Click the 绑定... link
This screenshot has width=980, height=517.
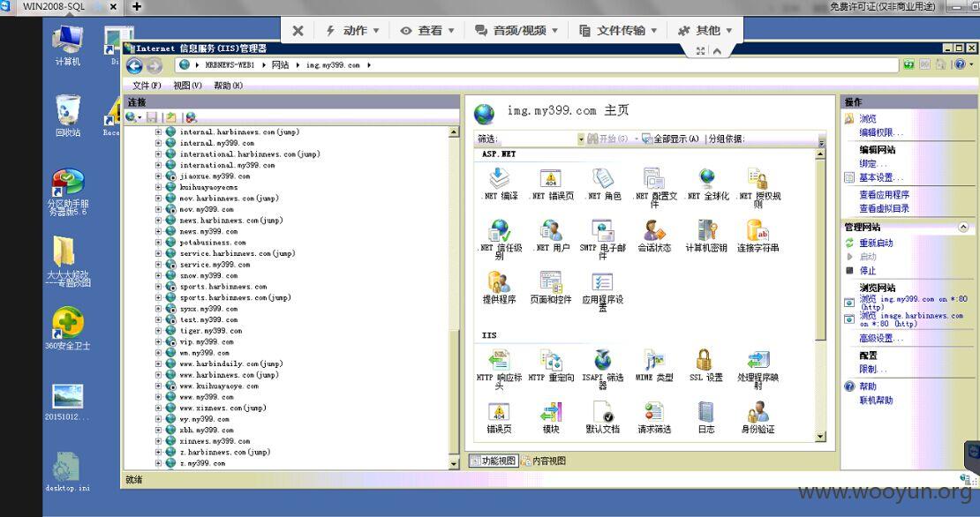[872, 163]
